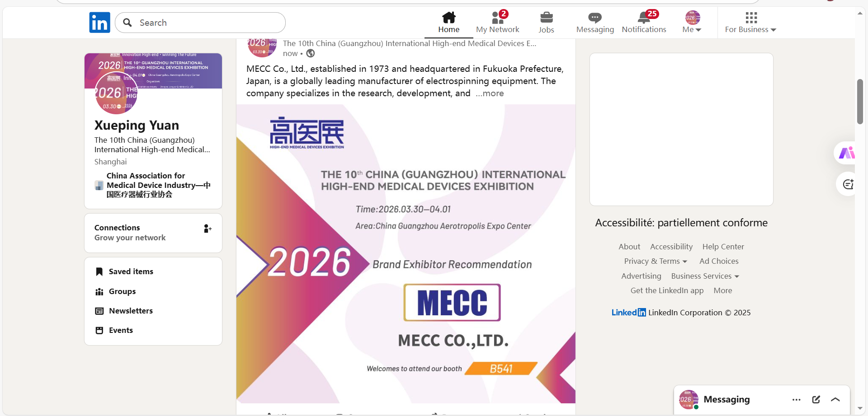
Task: Open the Notifications bell icon
Action: pyautogui.click(x=644, y=18)
